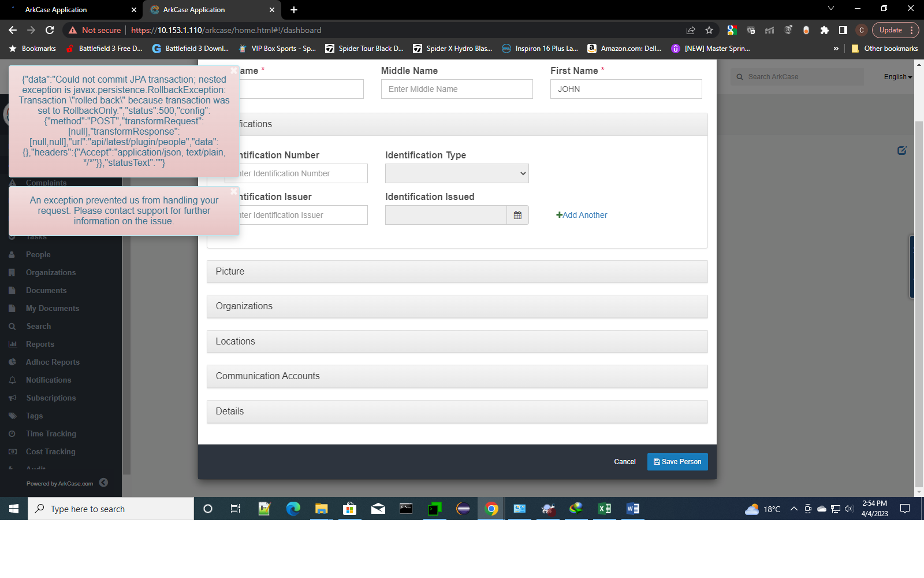Click the Enter Middle Name field
Image resolution: width=924 pixels, height=578 pixels.
[457, 89]
